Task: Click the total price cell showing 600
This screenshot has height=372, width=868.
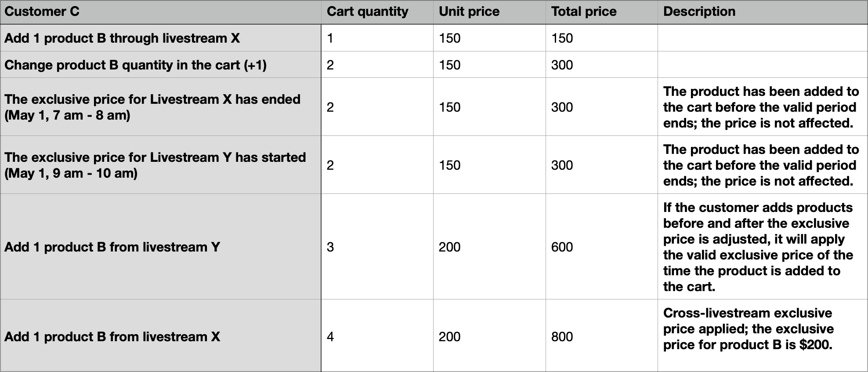Action: 601,247
